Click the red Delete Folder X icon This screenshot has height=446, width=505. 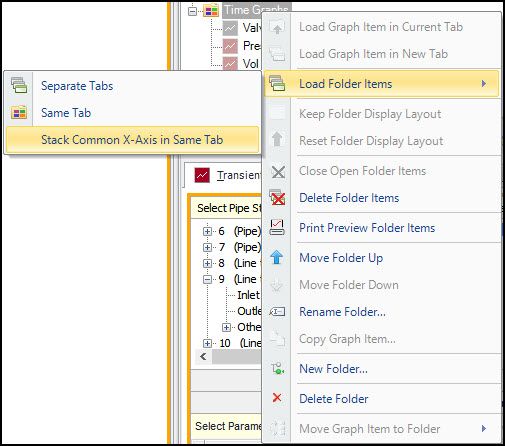[277, 398]
